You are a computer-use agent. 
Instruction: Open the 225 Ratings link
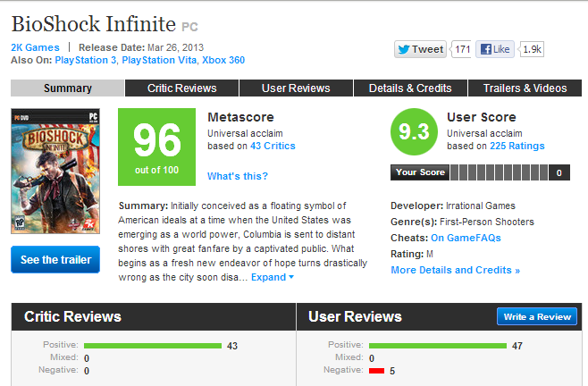(517, 146)
